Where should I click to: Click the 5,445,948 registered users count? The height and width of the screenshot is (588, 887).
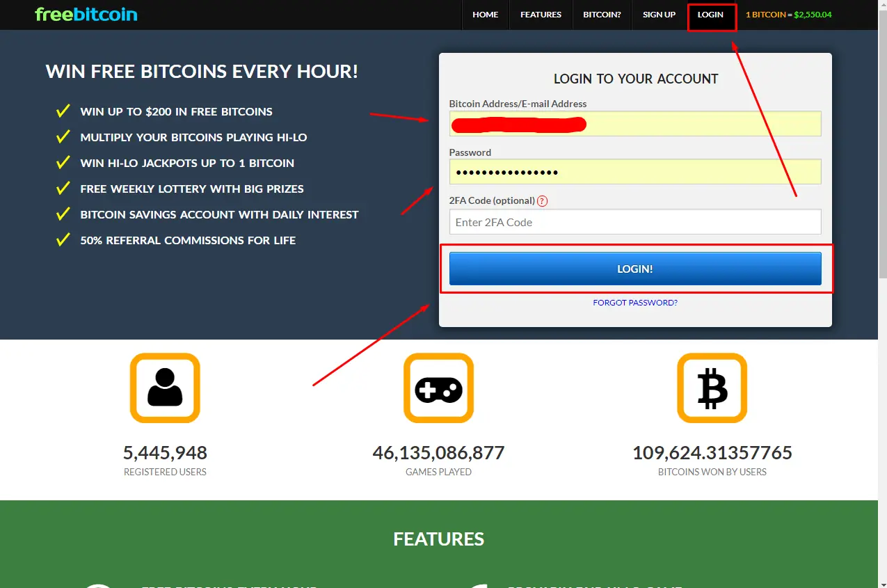point(165,453)
